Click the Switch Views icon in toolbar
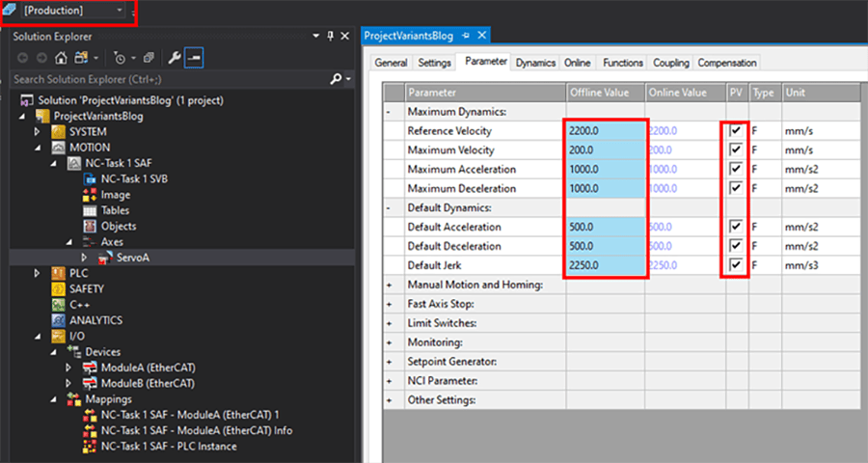Screen dimensions: 868x463 81,58
